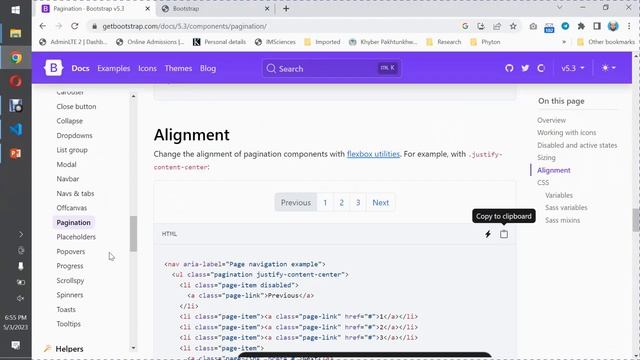Viewport: 640px width, 360px height.
Task: Open Chrome profile avatar
Action: coord(613,26)
